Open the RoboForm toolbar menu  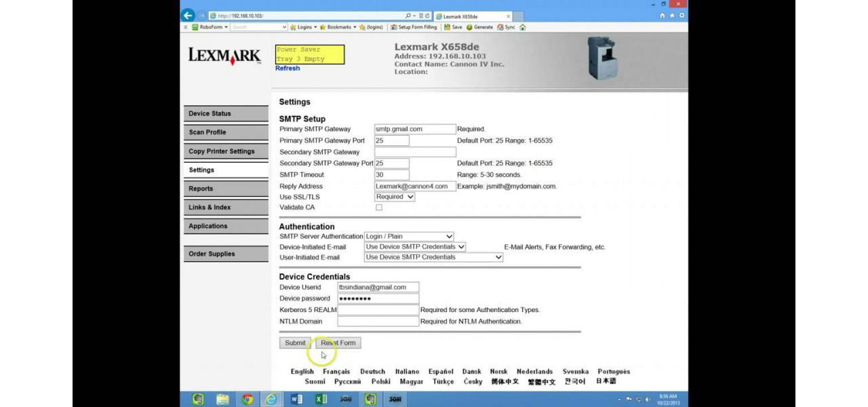point(210,27)
